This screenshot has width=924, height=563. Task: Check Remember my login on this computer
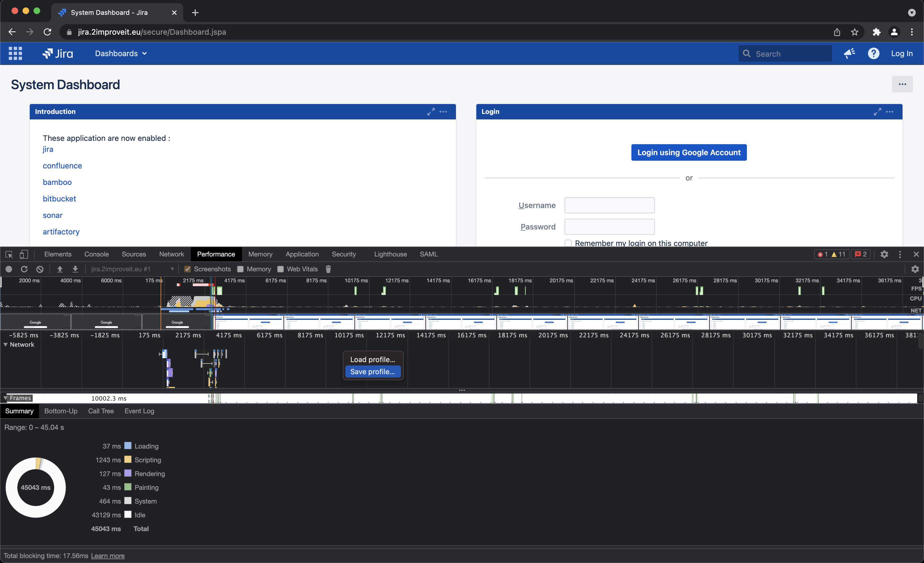coord(568,243)
